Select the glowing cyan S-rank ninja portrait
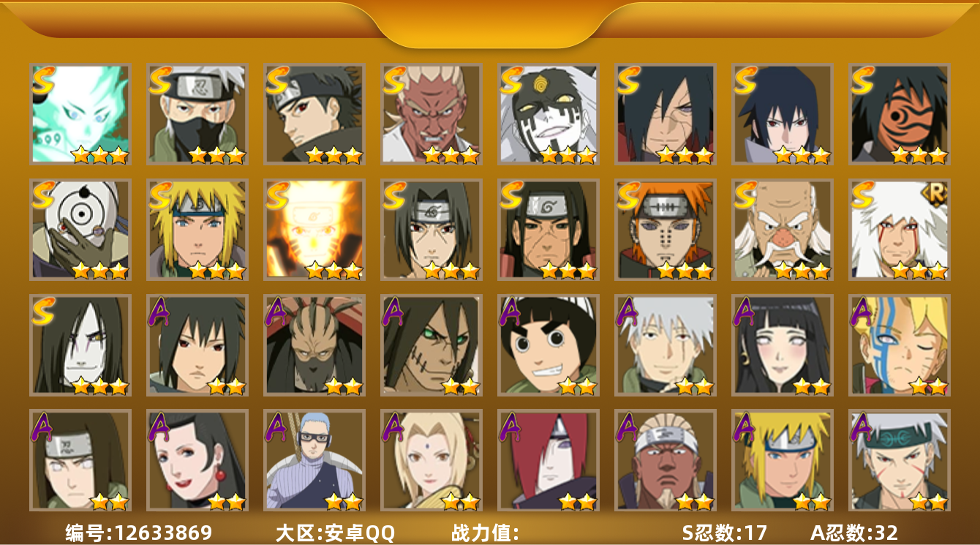The image size is (980, 545). tap(80, 113)
